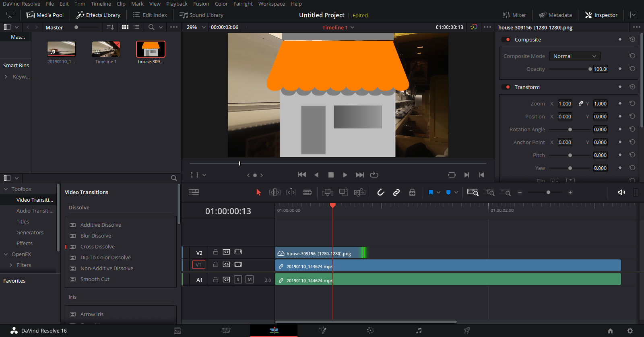
Task: Open the Composite Mode Normal dropdown
Action: (x=574, y=56)
